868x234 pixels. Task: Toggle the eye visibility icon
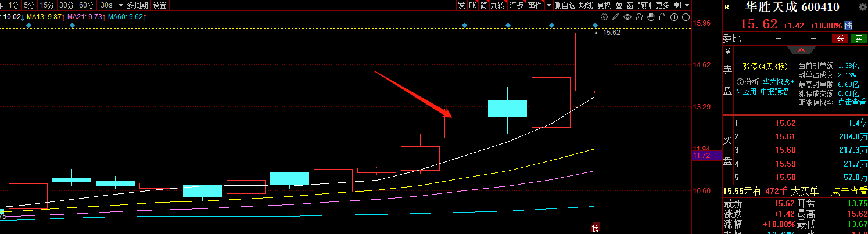pos(629,17)
